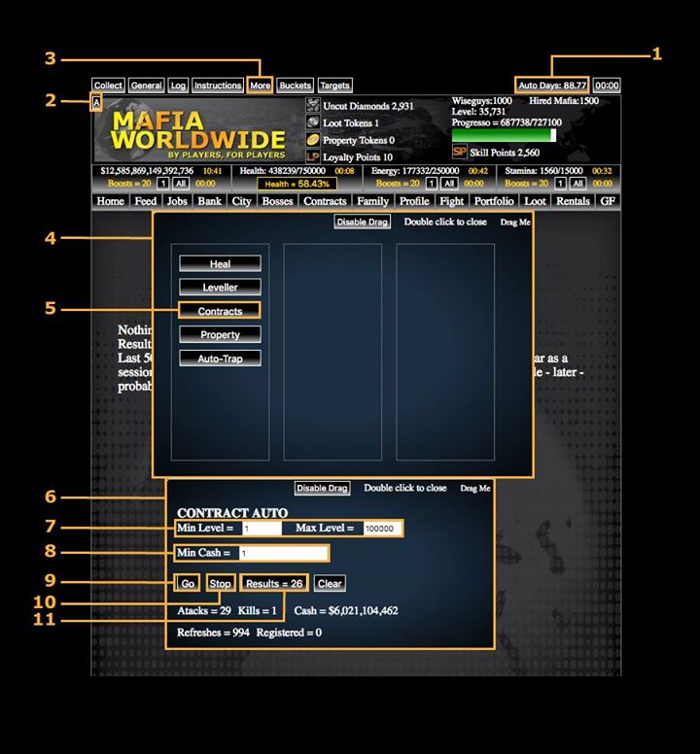Screen dimensions: 700x754
Task: Click the Go button
Action: [187, 583]
